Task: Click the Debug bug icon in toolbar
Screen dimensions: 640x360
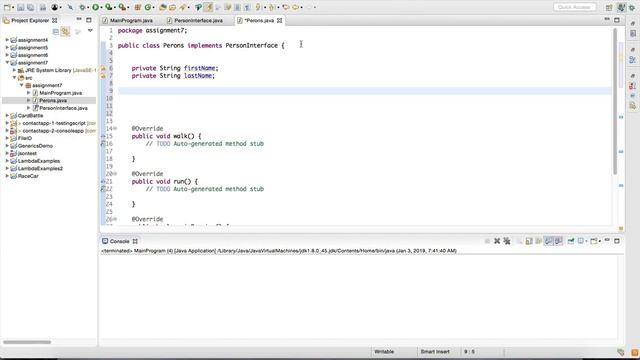Action: pyautogui.click(x=82, y=7)
